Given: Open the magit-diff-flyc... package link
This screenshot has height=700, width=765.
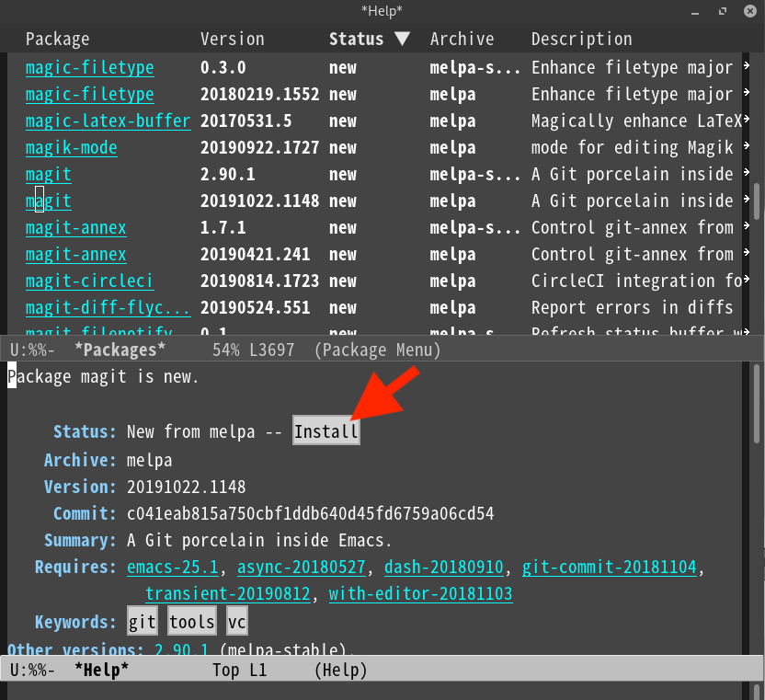Looking at the screenshot, I should [x=108, y=308].
